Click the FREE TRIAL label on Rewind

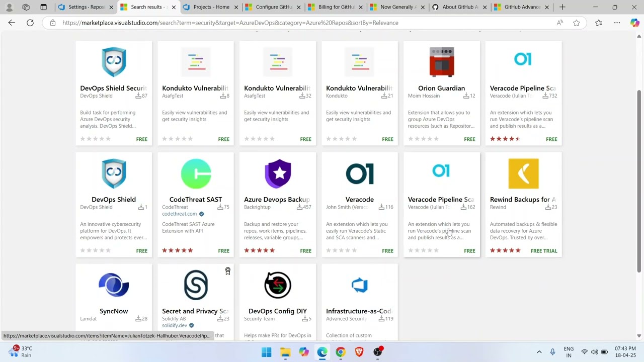(x=544, y=251)
